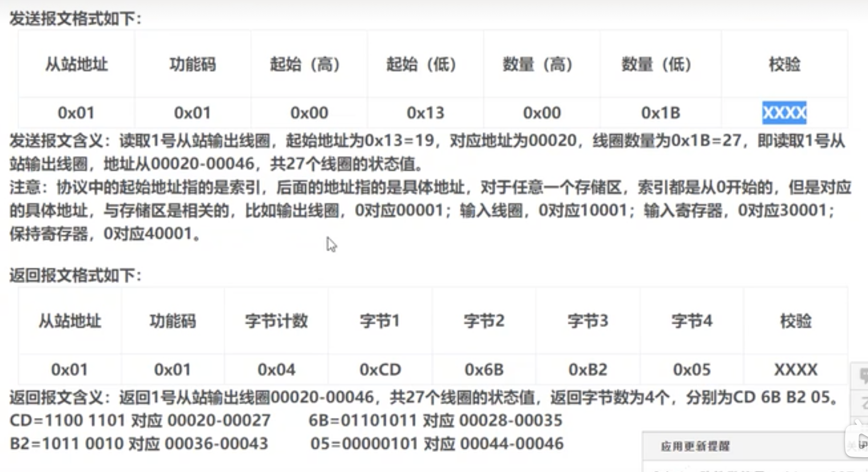Click the 数量(高) column header

[538, 64]
